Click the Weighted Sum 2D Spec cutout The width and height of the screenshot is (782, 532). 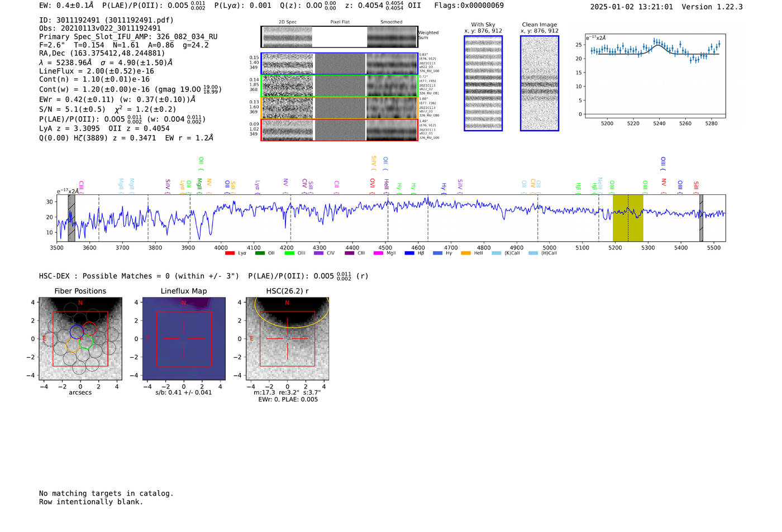tap(288, 37)
